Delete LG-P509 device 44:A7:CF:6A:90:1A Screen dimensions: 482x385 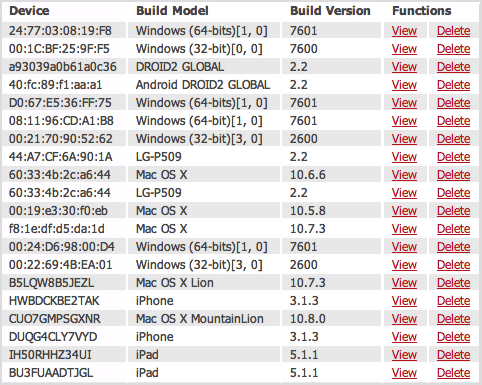tap(454, 157)
